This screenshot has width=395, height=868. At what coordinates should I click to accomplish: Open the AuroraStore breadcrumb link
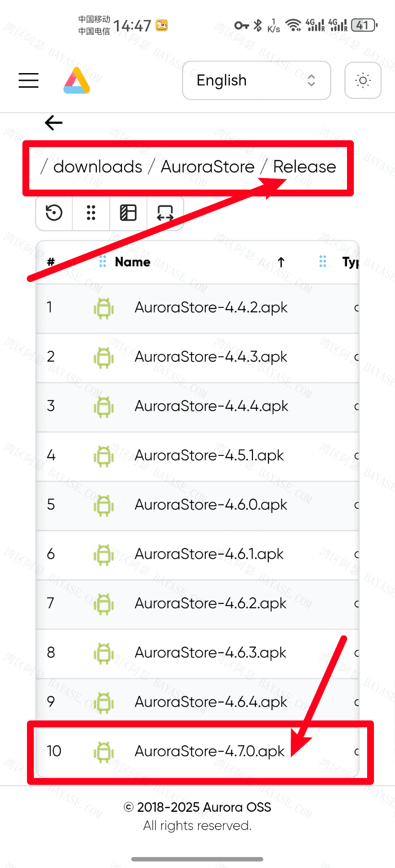click(x=208, y=167)
